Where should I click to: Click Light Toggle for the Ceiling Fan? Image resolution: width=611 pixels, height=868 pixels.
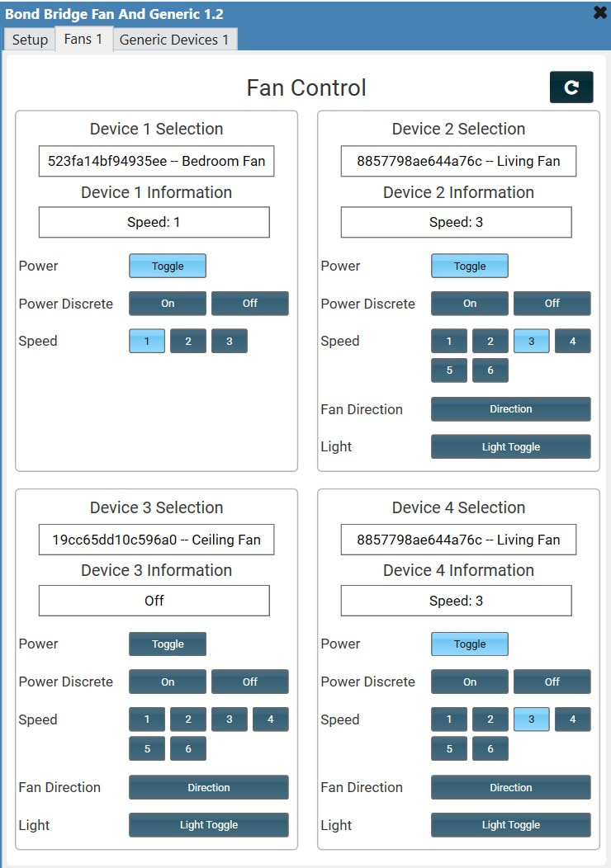click(208, 824)
